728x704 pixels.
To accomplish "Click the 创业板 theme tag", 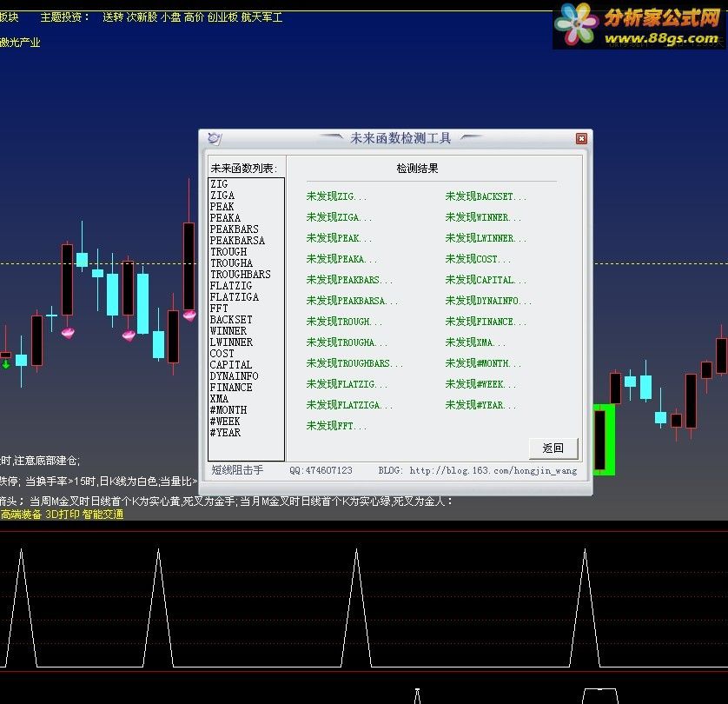I will point(222,17).
